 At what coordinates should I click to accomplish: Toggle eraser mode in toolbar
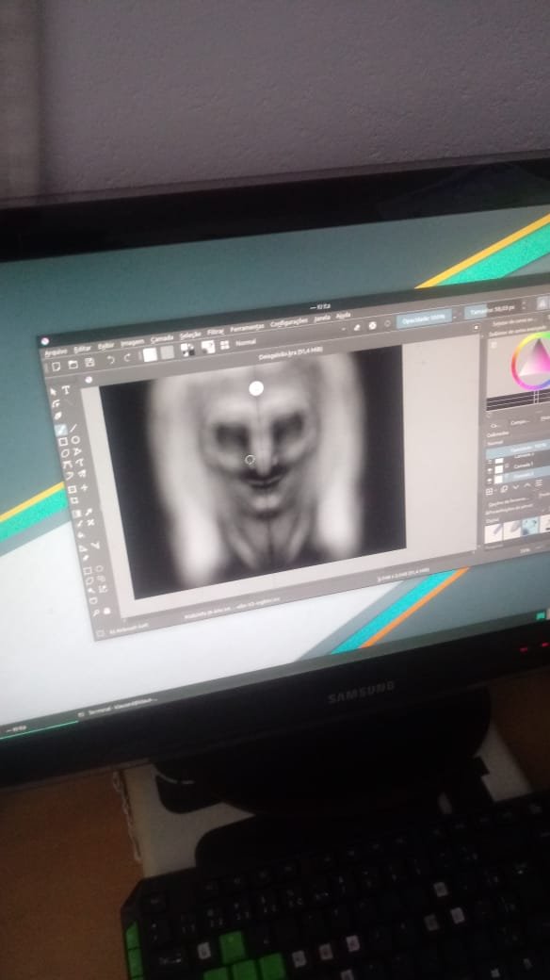pos(357,326)
